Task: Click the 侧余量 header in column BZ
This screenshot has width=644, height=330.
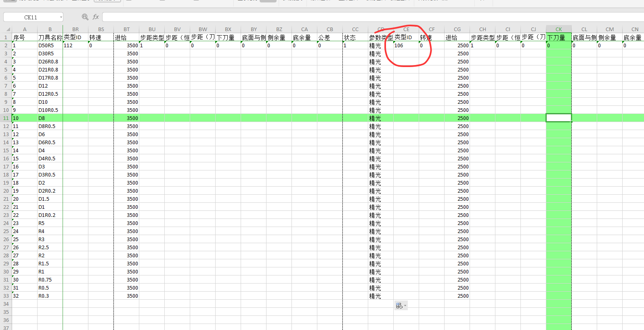Action: coord(279,37)
